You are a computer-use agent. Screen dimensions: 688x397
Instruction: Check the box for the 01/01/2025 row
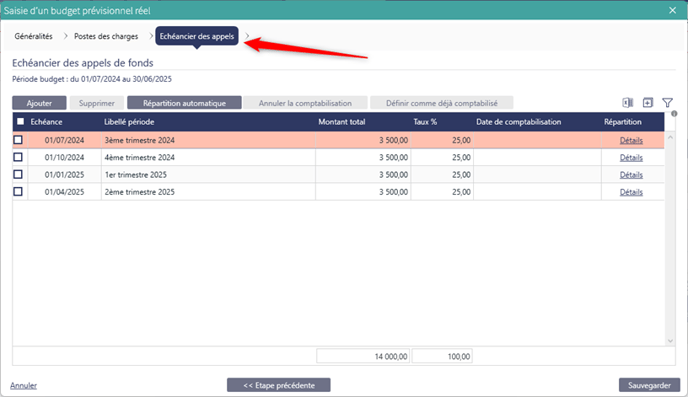18,174
